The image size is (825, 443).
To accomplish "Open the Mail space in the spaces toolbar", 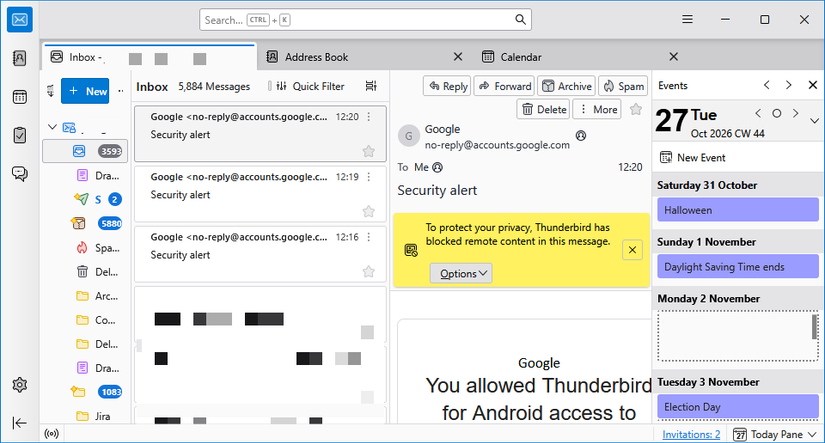I will pos(19,20).
